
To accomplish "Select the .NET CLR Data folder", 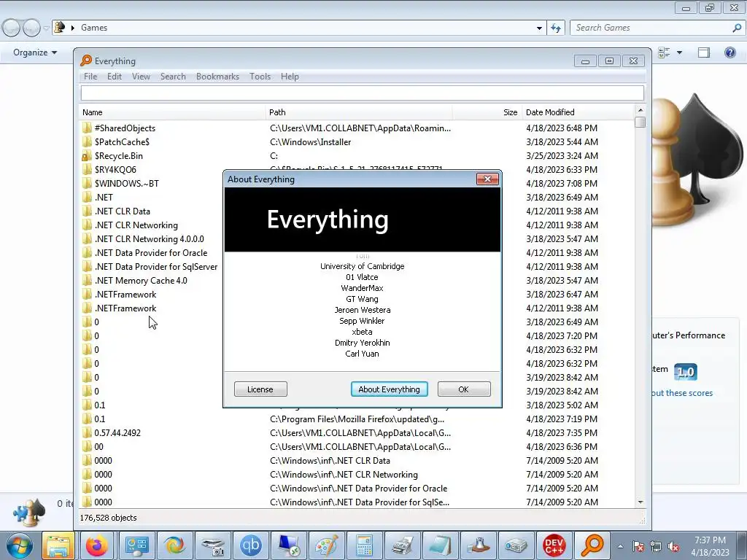I will tap(123, 211).
